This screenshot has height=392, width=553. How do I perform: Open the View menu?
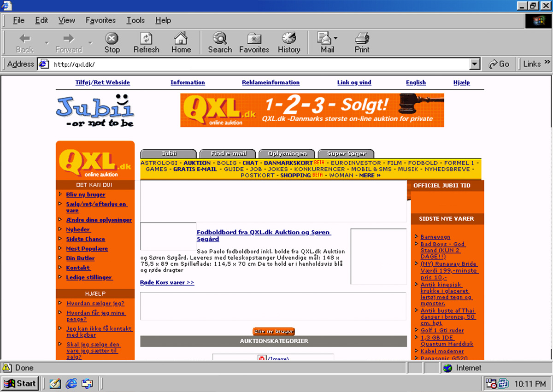coord(66,20)
